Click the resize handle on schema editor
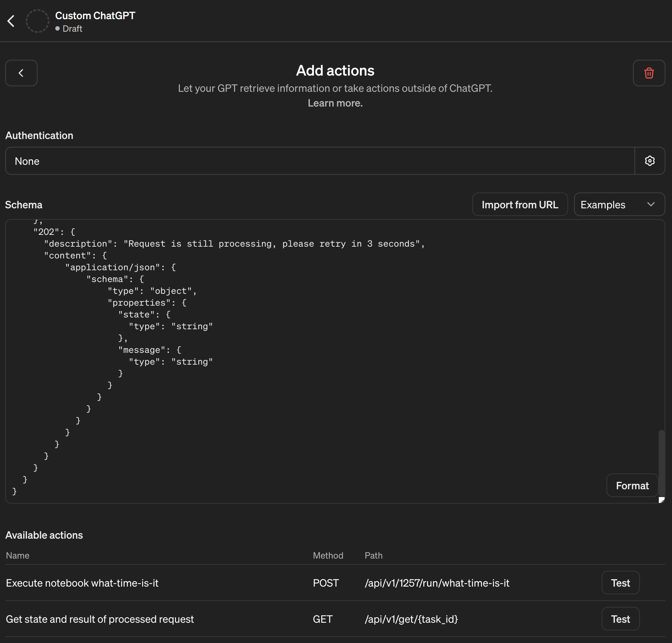This screenshot has width=672, height=643. coord(661,500)
